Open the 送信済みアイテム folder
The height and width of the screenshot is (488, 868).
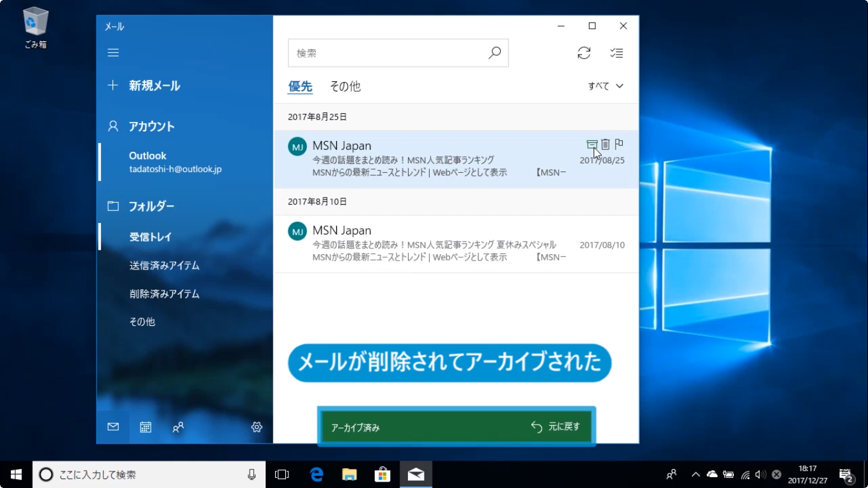pos(165,266)
